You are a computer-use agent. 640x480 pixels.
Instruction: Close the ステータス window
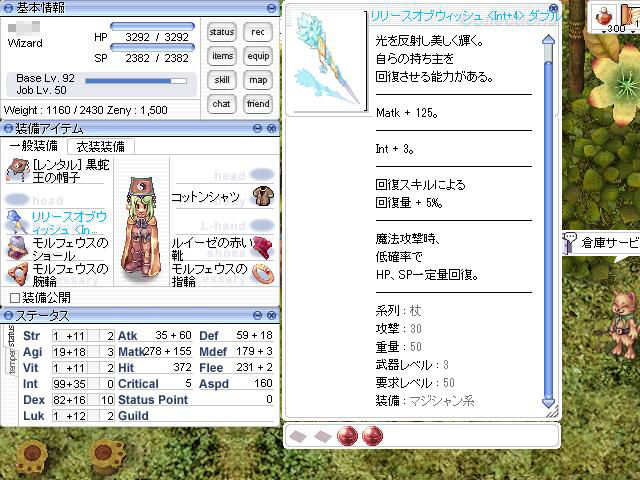(x=271, y=316)
